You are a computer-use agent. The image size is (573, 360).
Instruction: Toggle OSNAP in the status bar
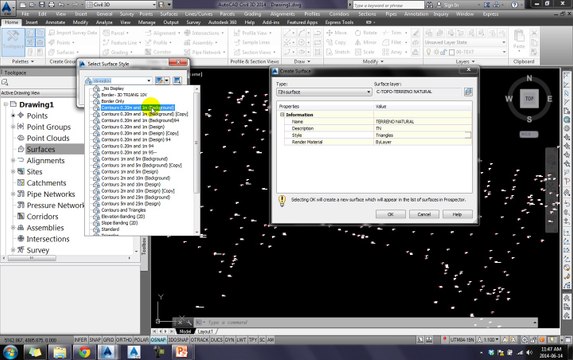pyautogui.click(x=158, y=340)
